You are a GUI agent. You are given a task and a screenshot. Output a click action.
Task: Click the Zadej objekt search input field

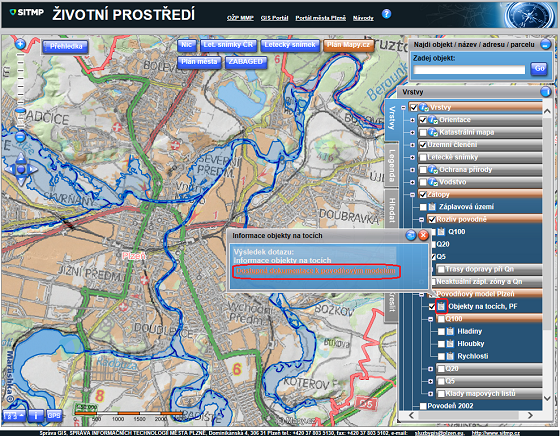[x=469, y=69]
